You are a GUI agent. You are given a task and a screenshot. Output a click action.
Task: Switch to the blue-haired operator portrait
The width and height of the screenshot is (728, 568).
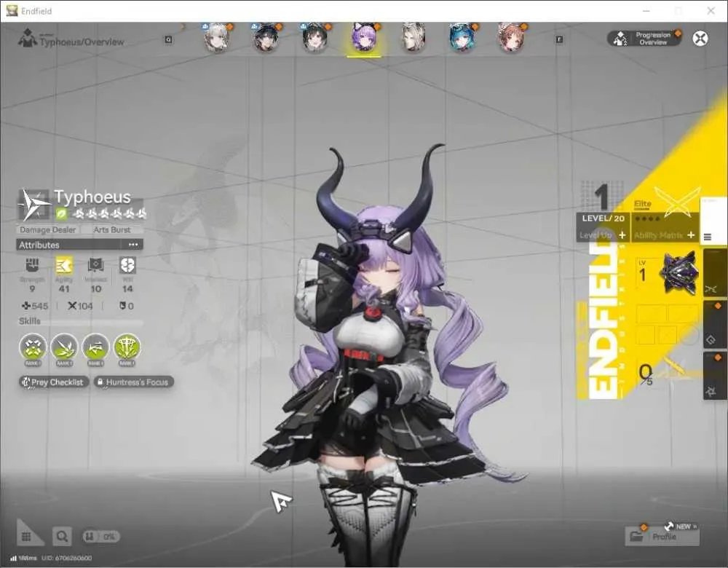[x=462, y=37]
